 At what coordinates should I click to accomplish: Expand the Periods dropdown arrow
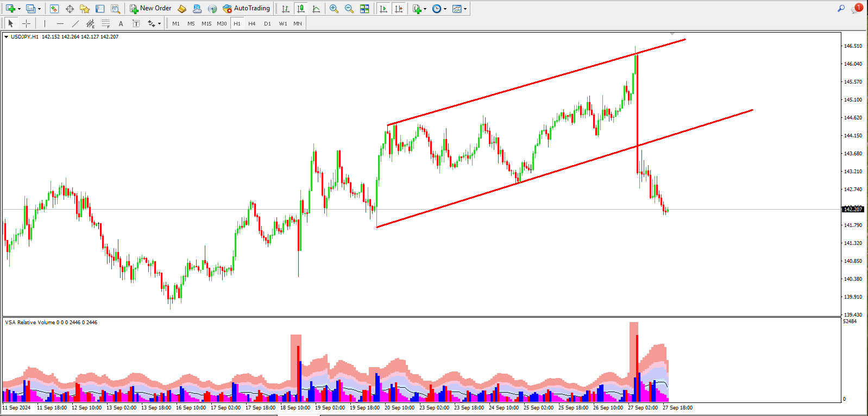(445, 9)
